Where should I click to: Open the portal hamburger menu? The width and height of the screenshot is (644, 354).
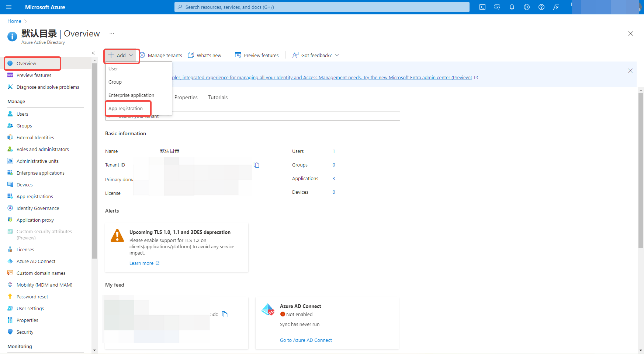[8, 7]
